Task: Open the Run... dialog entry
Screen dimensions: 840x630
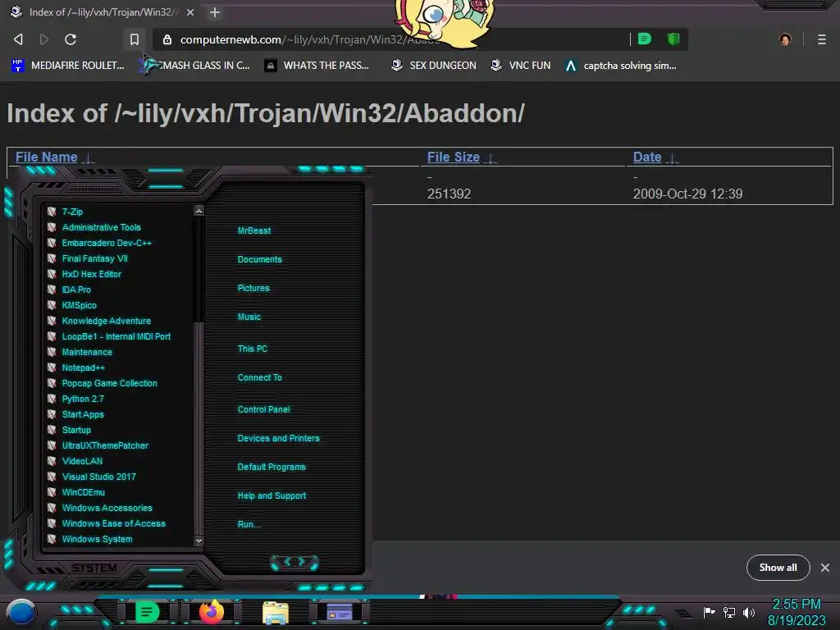Action: pos(249,524)
